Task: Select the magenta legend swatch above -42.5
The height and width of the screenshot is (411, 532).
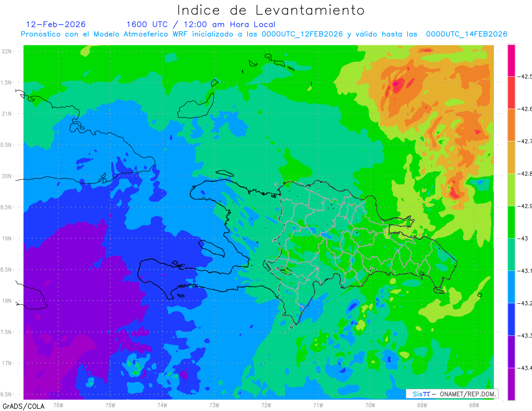Action: (x=511, y=60)
